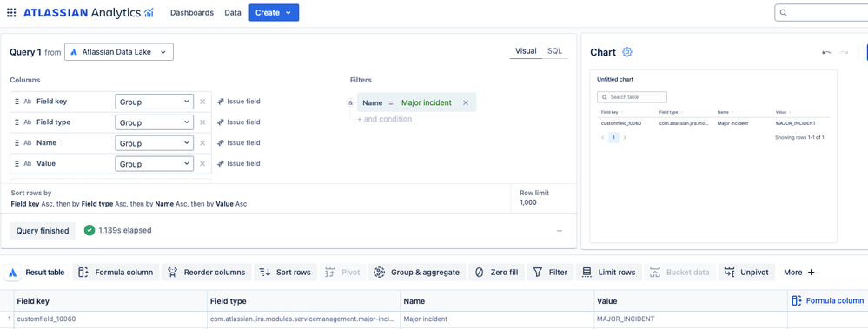Switch to the Visual tab

pyautogui.click(x=526, y=51)
